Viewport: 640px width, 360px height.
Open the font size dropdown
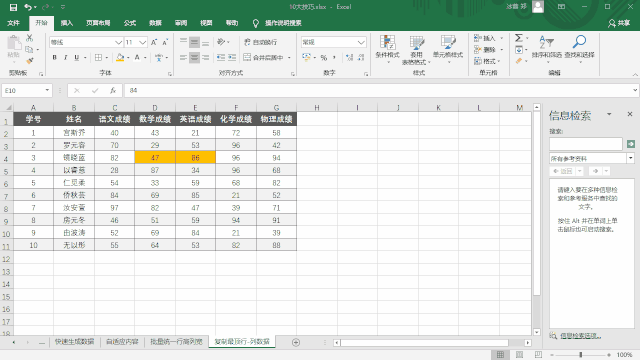(142, 42)
